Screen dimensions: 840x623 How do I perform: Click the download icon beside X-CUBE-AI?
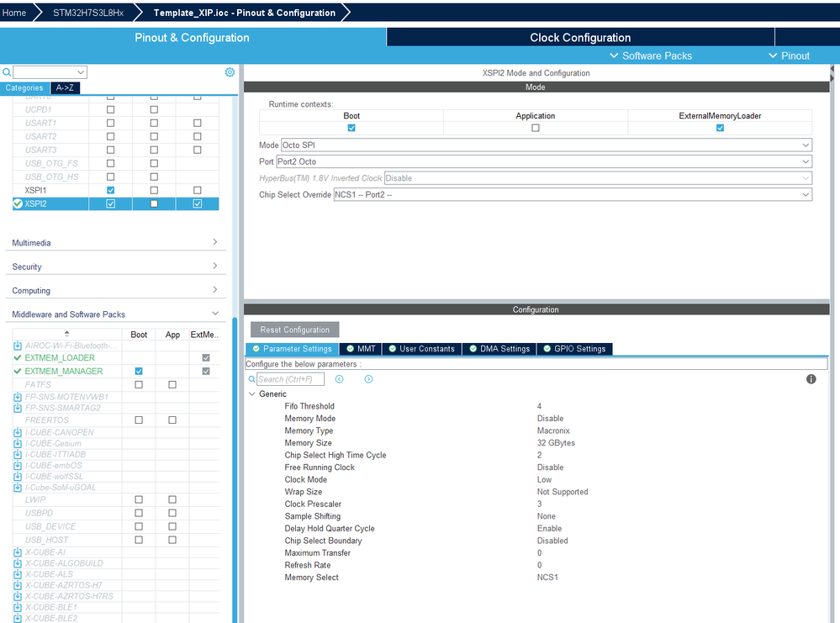click(x=17, y=552)
